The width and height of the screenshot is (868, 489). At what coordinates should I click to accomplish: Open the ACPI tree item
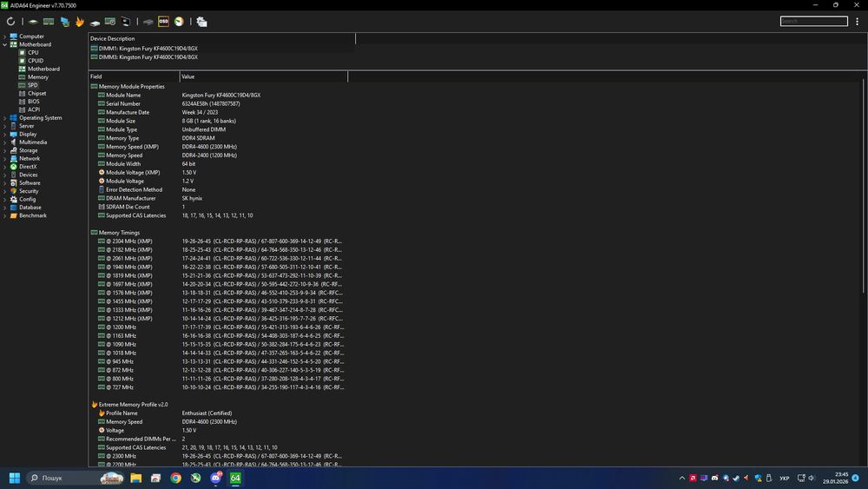(x=30, y=109)
